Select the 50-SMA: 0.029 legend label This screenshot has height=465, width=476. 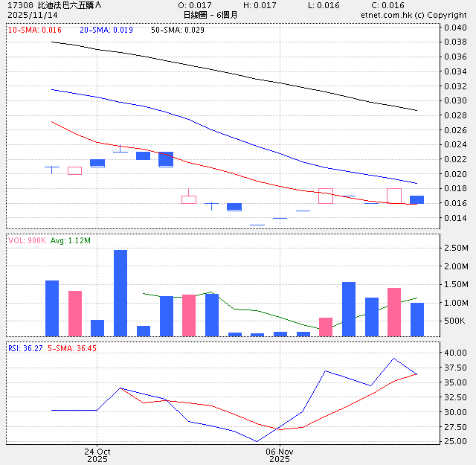178,30
